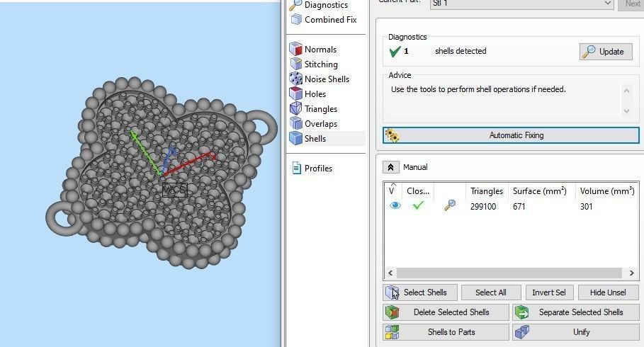Select the 299100 triangles cell

click(483, 207)
